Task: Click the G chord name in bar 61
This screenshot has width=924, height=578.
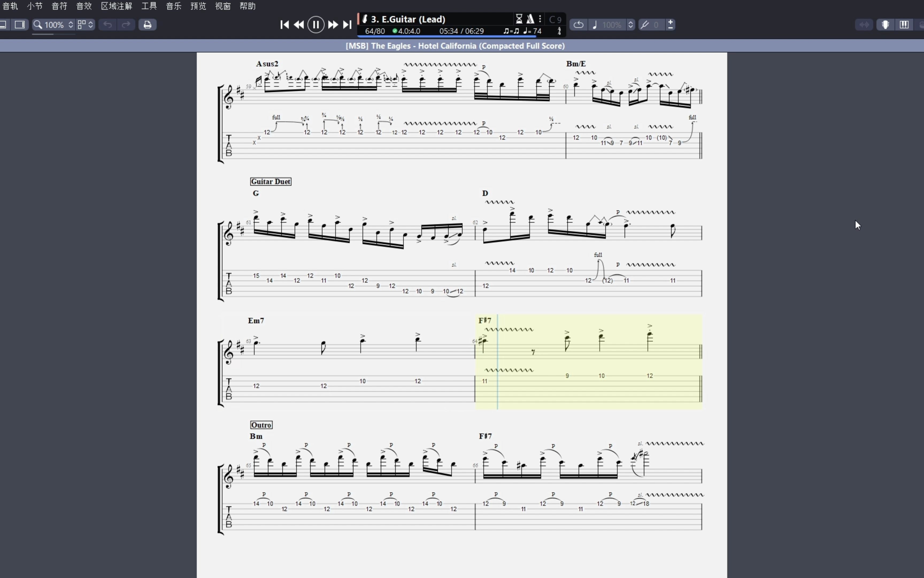Action: click(256, 193)
